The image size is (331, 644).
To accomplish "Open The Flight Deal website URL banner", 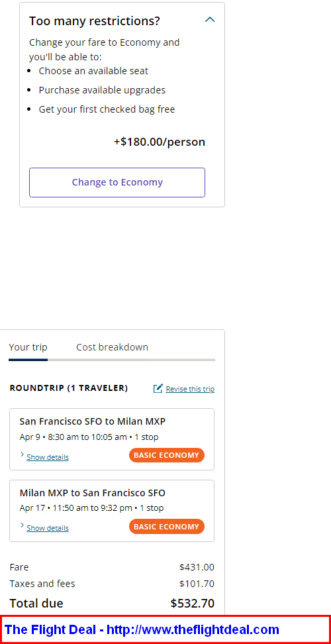I will 165,629.
